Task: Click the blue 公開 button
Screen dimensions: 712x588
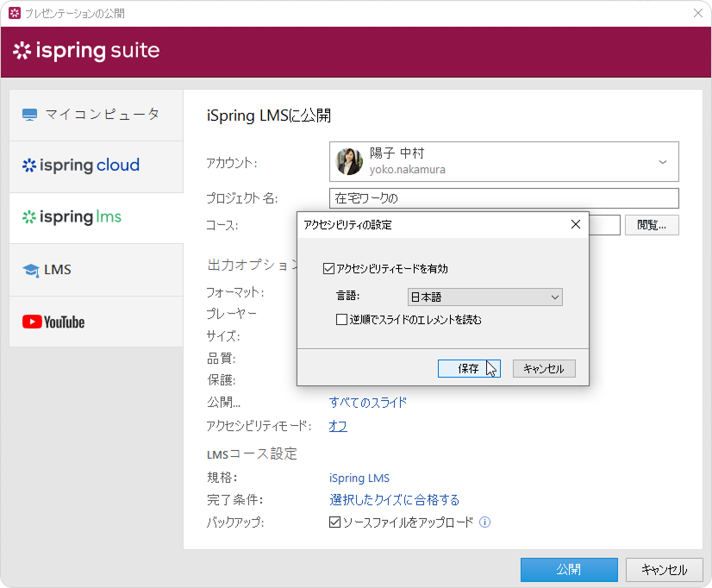Action: pyautogui.click(x=569, y=570)
